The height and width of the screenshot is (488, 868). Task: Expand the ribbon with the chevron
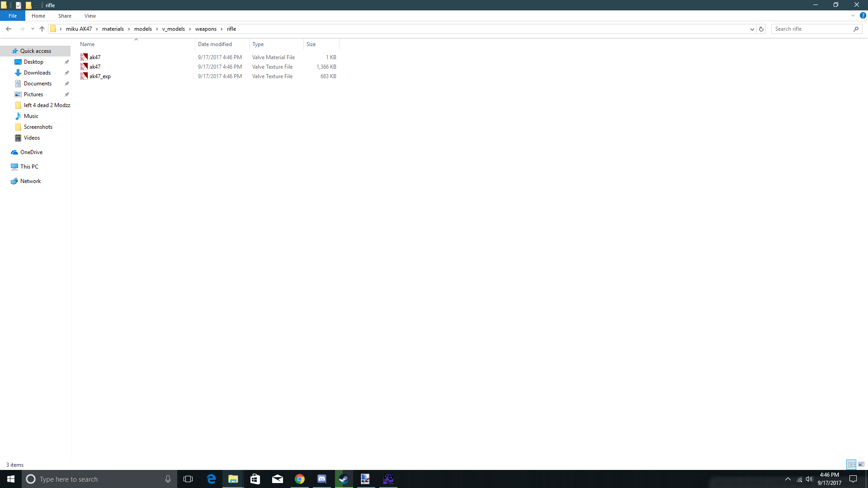point(853,15)
